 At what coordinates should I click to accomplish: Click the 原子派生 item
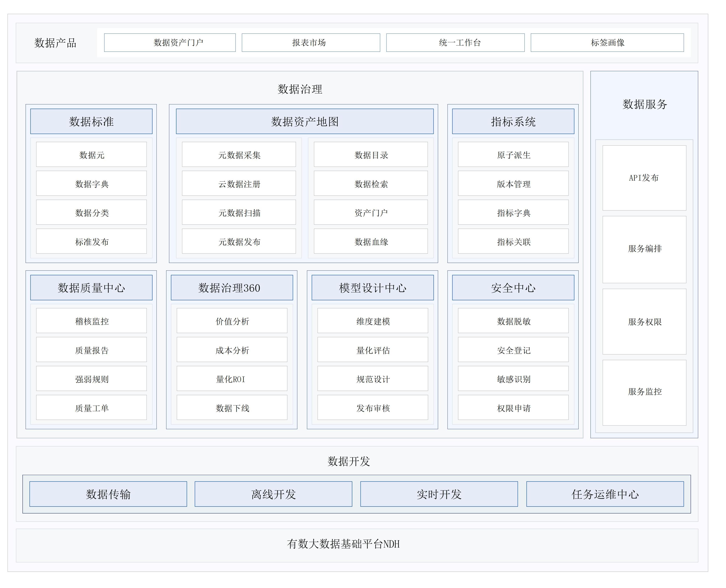pyautogui.click(x=513, y=154)
